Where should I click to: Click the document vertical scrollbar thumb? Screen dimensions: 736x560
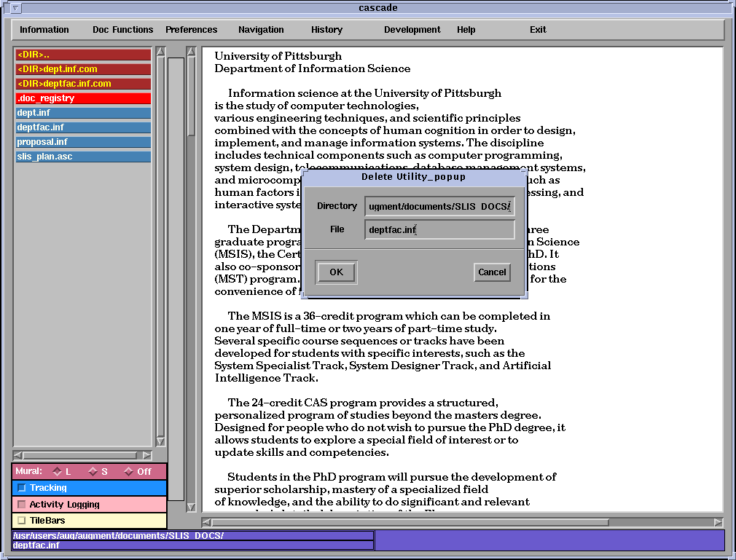(191, 96)
